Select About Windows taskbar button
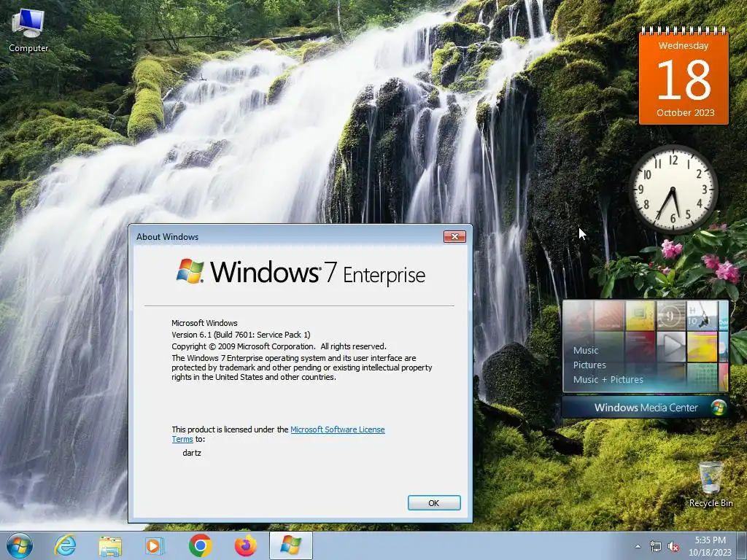Image resolution: width=747 pixels, height=560 pixels. tap(290, 545)
